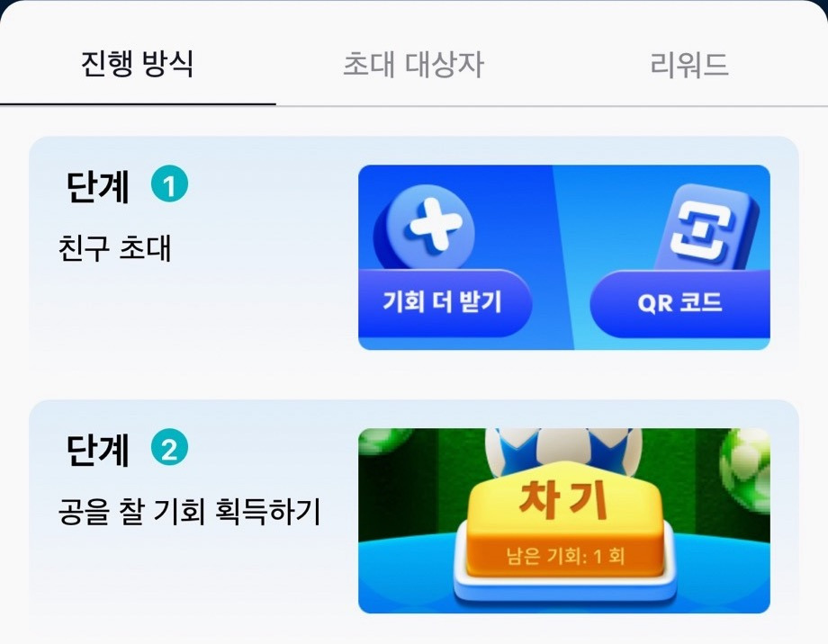Click the 단계 heading beside badge 1
The image size is (828, 644).
[98, 186]
